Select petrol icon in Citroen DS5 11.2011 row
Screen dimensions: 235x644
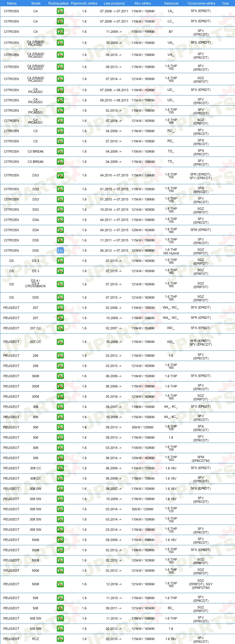[x=60, y=240]
